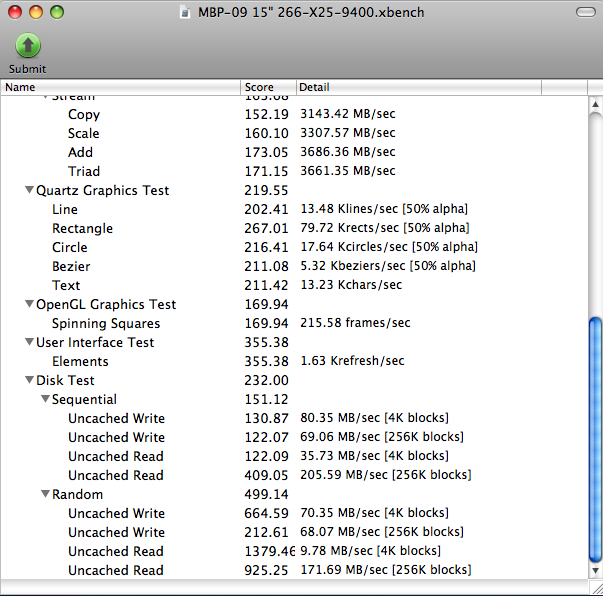603x596 pixels.
Task: Select the User Interface Test row label
Action: [95, 342]
